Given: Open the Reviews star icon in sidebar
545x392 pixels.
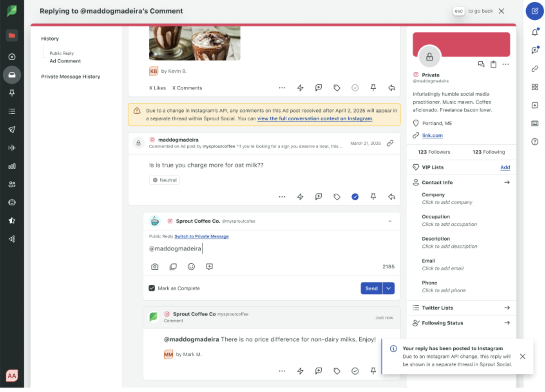Looking at the screenshot, I should (12, 221).
